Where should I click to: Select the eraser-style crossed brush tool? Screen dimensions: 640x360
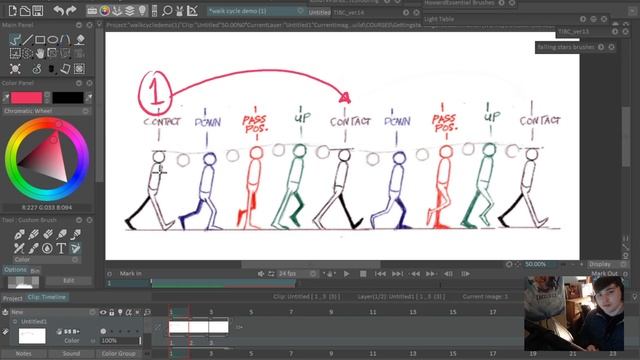(19, 248)
